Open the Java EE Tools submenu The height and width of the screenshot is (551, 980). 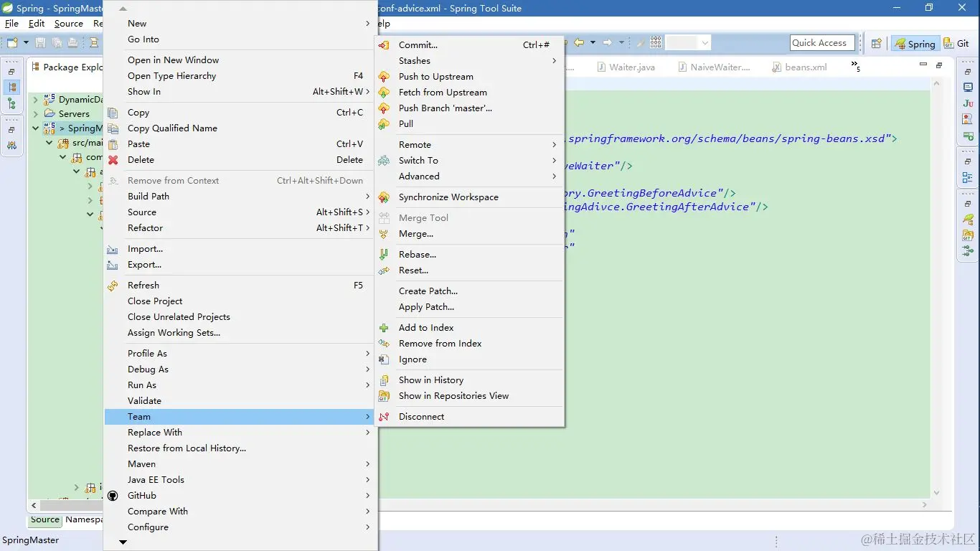[x=240, y=480]
